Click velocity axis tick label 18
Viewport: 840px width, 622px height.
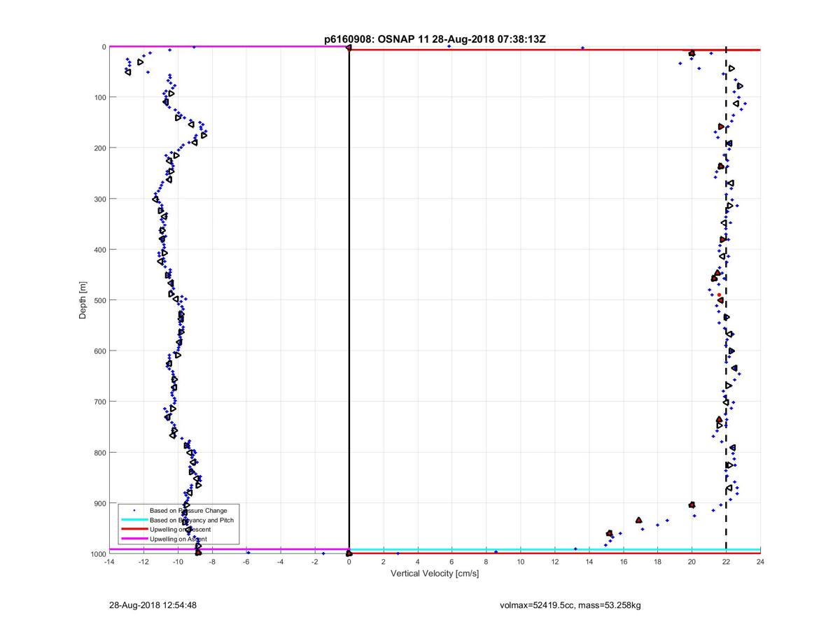[657, 561]
